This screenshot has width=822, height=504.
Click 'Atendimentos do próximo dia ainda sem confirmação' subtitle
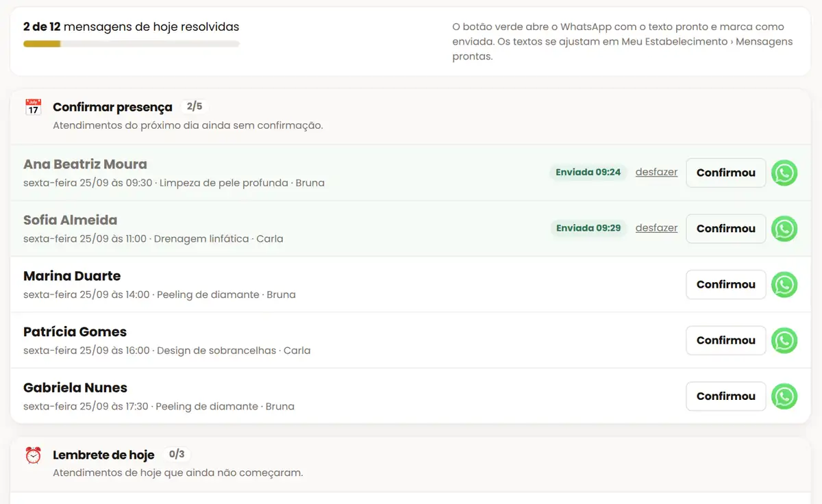188,126
